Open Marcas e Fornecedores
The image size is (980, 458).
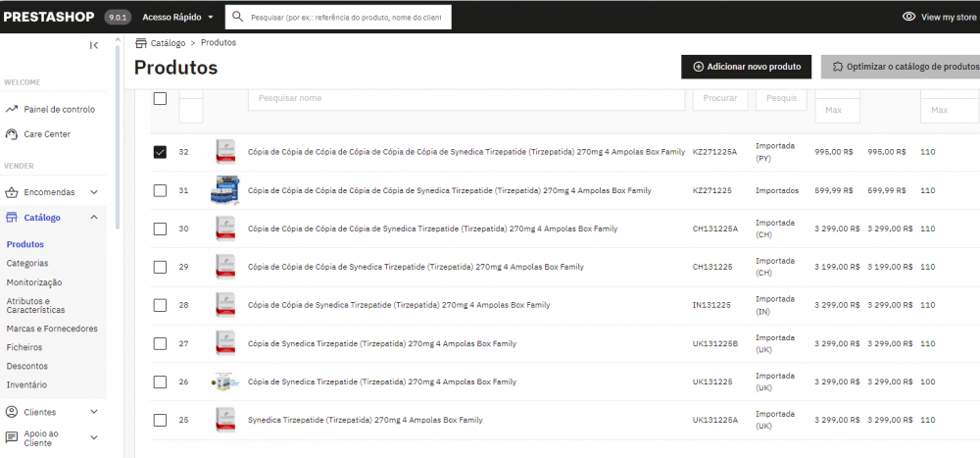pyautogui.click(x=52, y=329)
